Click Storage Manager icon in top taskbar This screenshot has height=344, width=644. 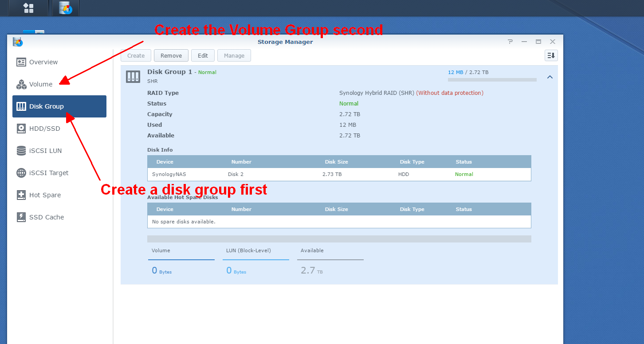point(65,8)
